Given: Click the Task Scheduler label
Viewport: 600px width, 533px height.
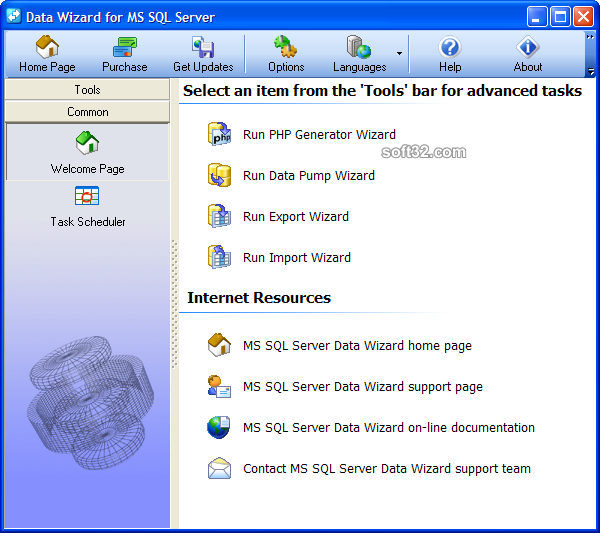Looking at the screenshot, I should pos(88,222).
